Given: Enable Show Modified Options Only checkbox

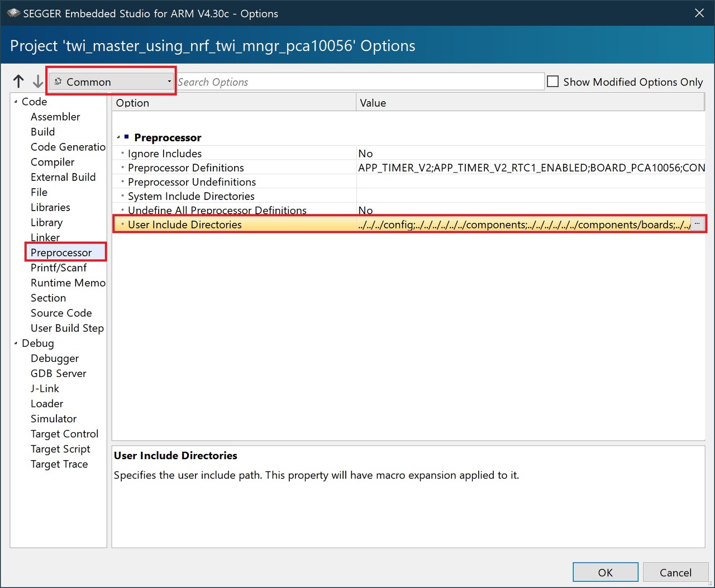Looking at the screenshot, I should 553,82.
